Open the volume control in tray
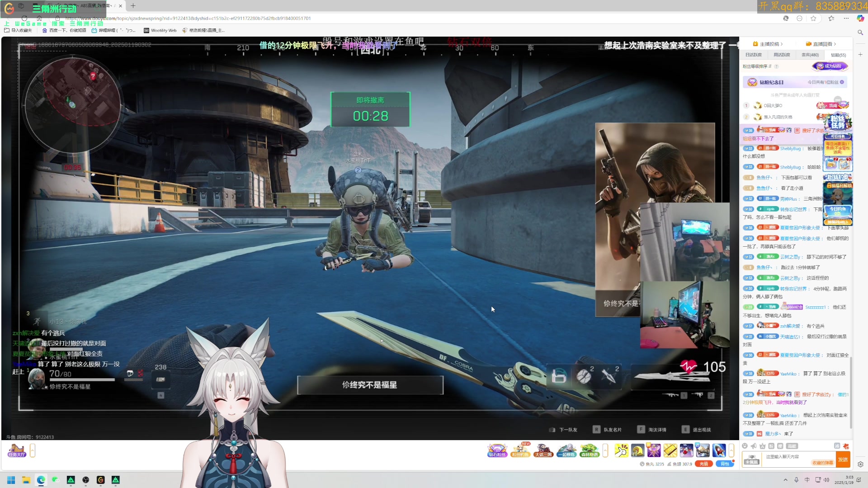 pyautogui.click(x=827, y=480)
